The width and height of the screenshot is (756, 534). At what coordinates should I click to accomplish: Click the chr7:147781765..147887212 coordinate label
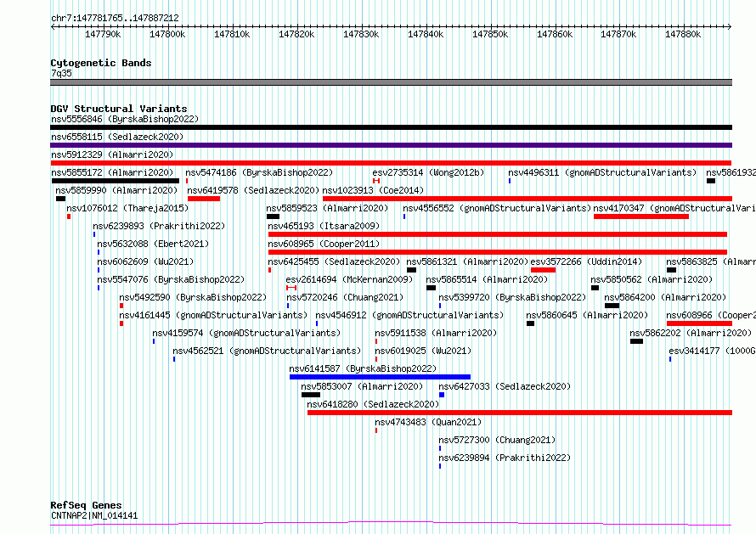(115, 18)
